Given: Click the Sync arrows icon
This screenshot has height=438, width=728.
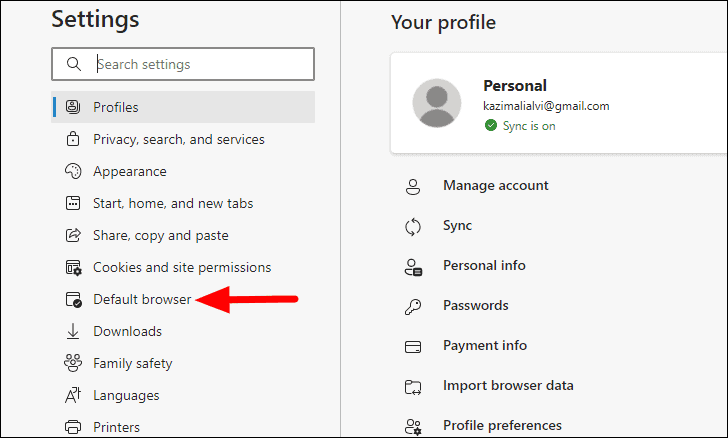Looking at the screenshot, I should [413, 227].
